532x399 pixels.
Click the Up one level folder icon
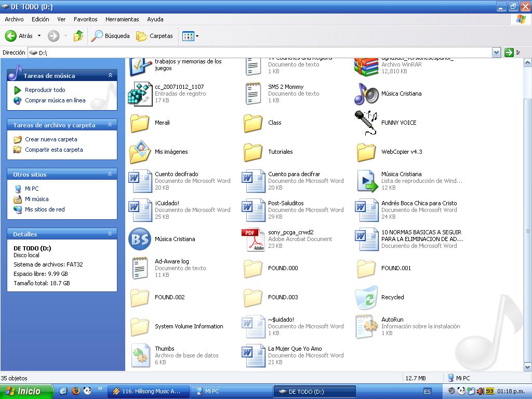pyautogui.click(x=78, y=36)
